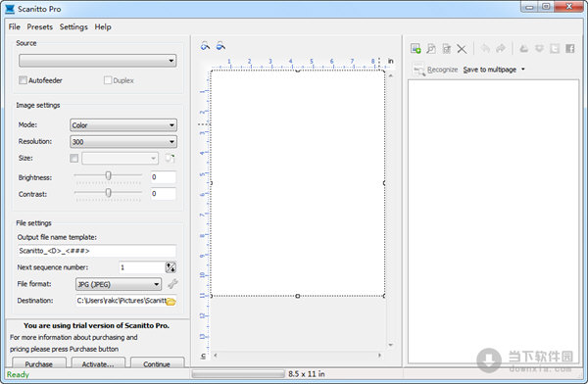Screen dimensions: 588x384
Task: Click the '8.5 x 11 in' status text
Action: pos(307,374)
